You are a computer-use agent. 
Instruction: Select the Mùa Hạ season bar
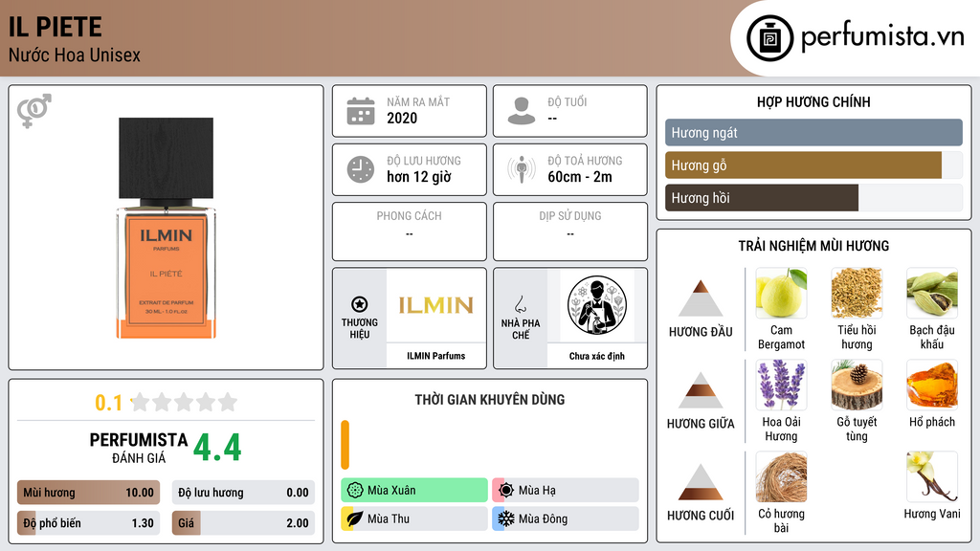click(566, 491)
